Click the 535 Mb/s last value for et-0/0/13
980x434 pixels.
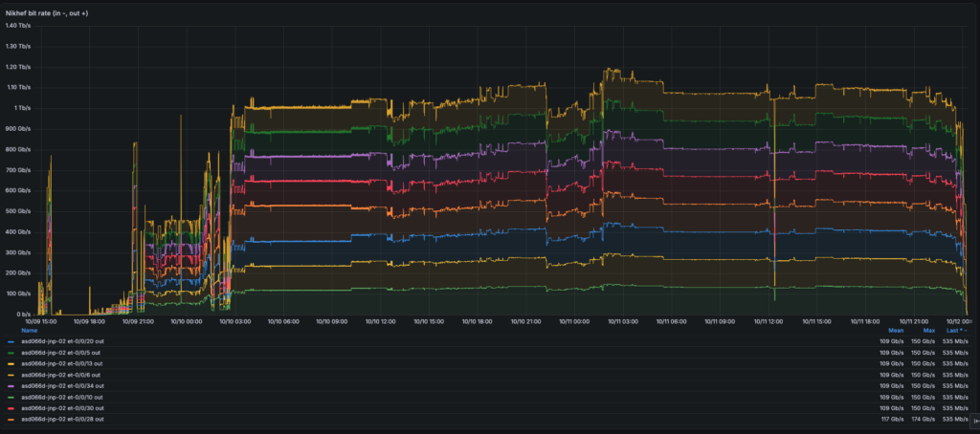point(957,363)
